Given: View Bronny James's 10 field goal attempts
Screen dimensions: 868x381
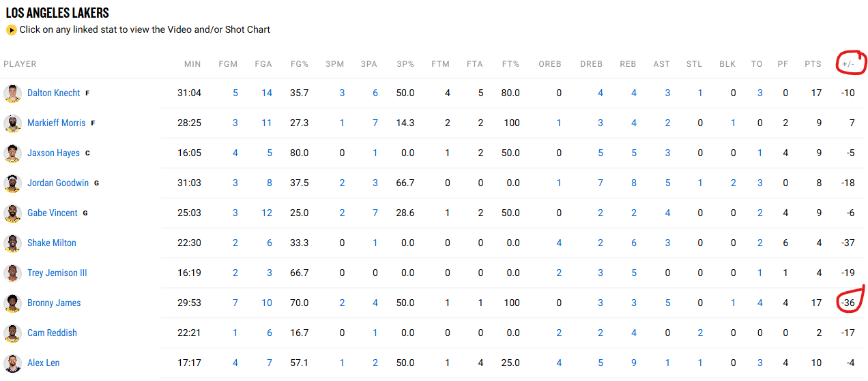Looking at the screenshot, I should (x=267, y=303).
